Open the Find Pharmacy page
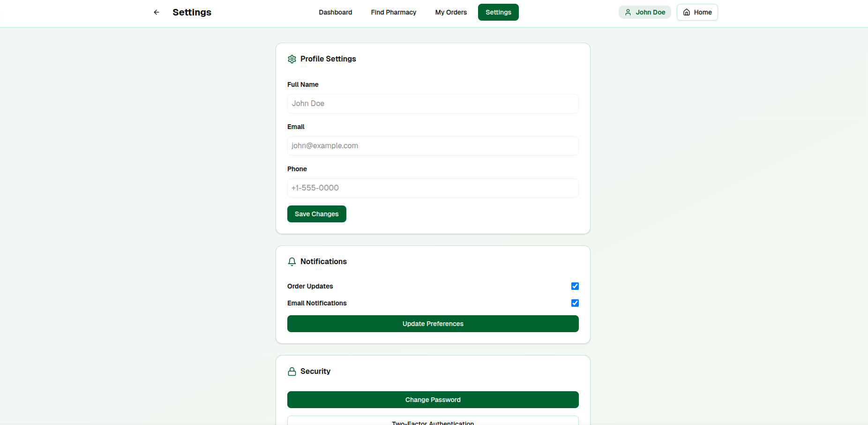This screenshot has width=868, height=425. [x=393, y=12]
